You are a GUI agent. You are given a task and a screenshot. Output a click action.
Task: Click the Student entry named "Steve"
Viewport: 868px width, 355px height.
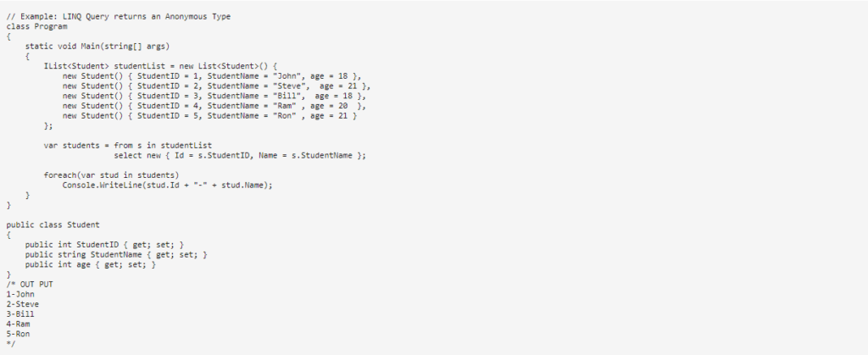pyautogui.click(x=216, y=86)
